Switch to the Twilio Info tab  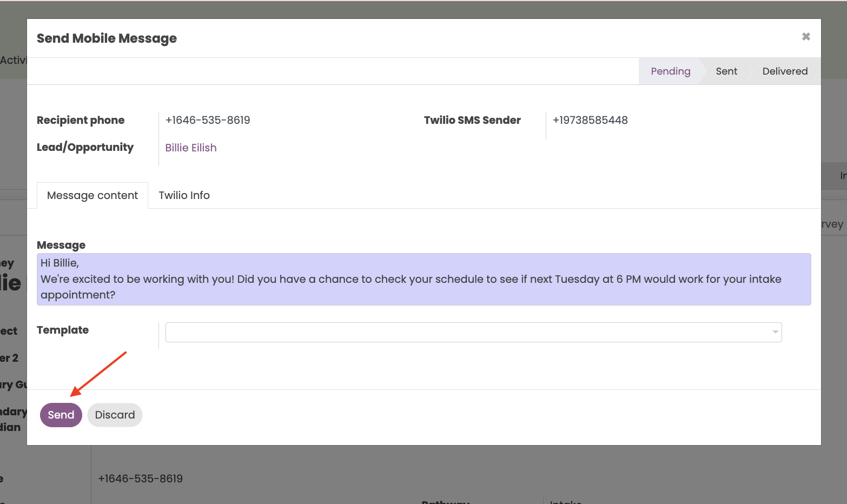tap(184, 195)
